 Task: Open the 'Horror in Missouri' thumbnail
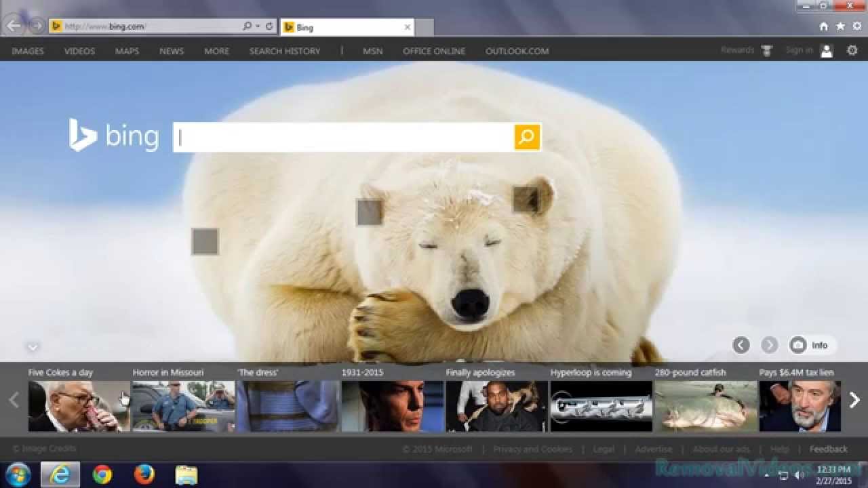click(183, 406)
